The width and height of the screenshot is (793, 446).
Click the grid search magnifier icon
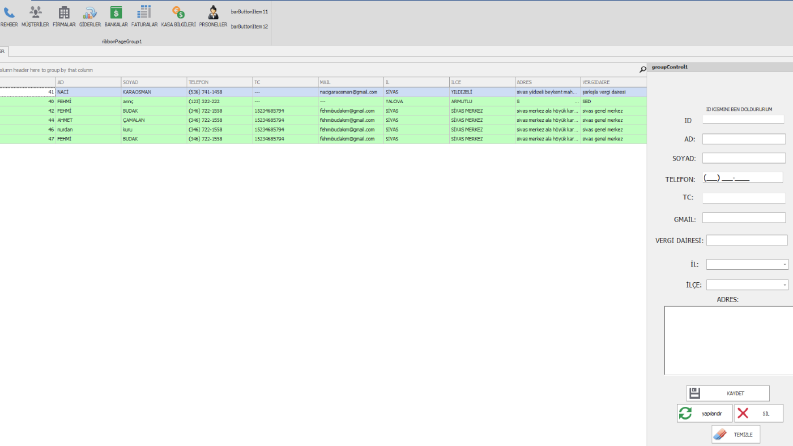coord(642,69)
